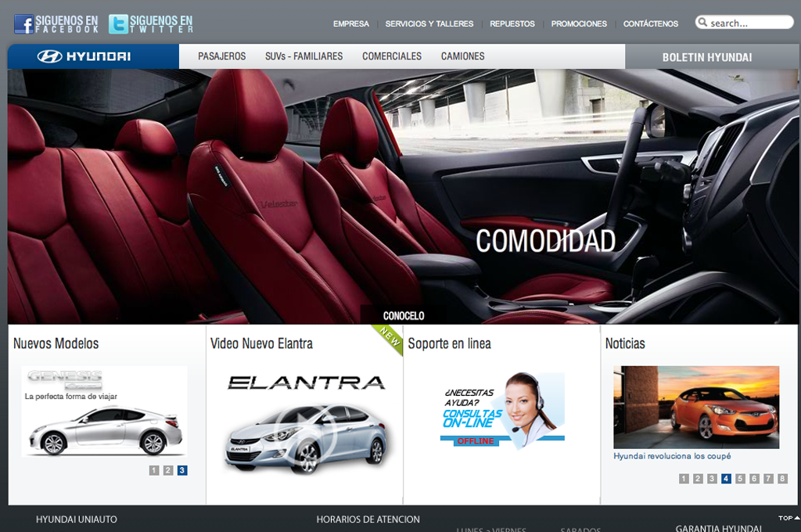
Task: Select Noticias page 8
Action: point(782,479)
